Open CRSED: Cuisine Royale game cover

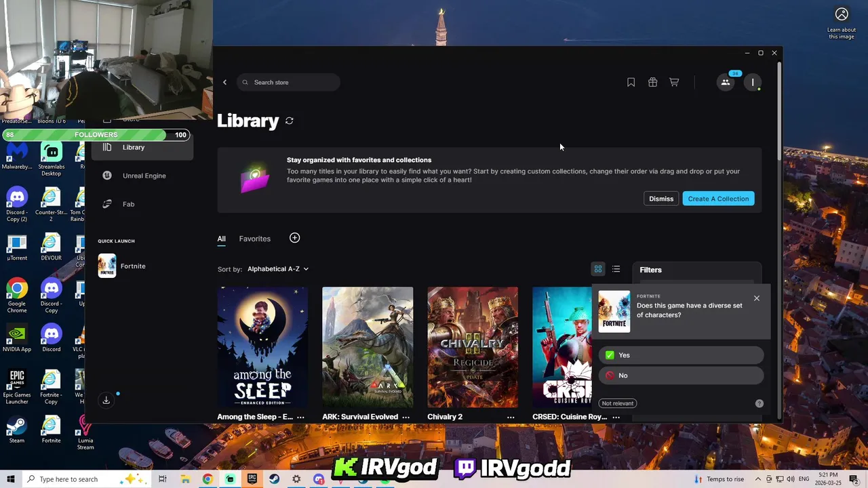pos(562,347)
